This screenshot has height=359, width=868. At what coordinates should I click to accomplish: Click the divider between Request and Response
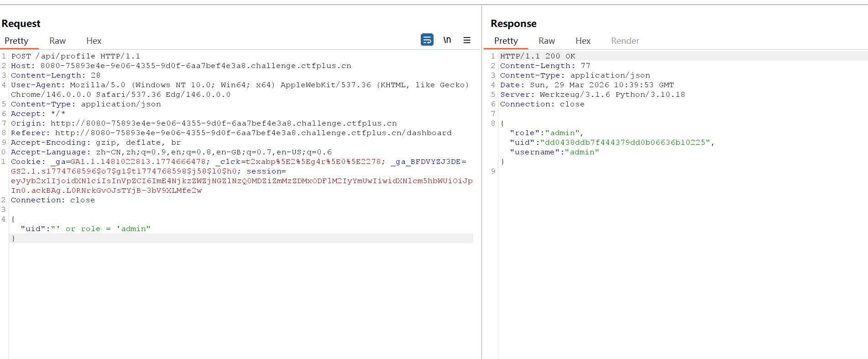pos(482,183)
